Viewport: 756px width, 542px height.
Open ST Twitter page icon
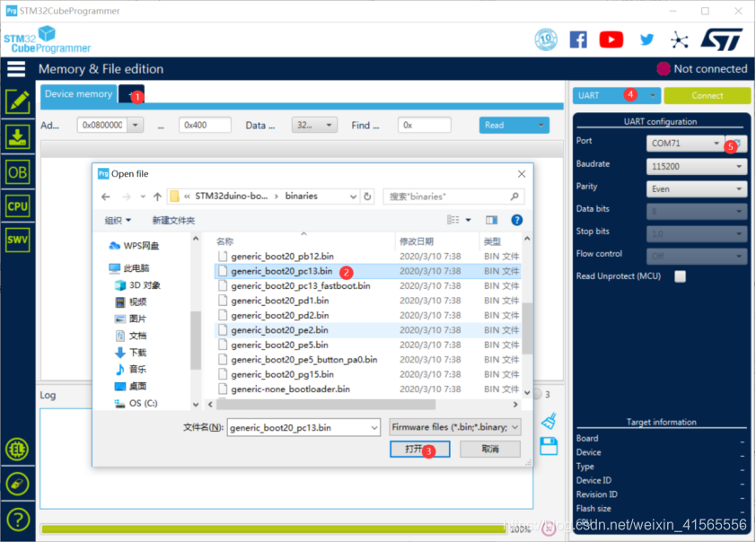coord(646,39)
